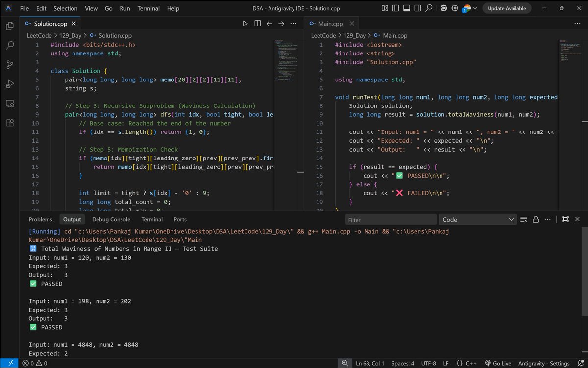Open the Source Control view
This screenshot has height=368, width=588.
click(10, 65)
